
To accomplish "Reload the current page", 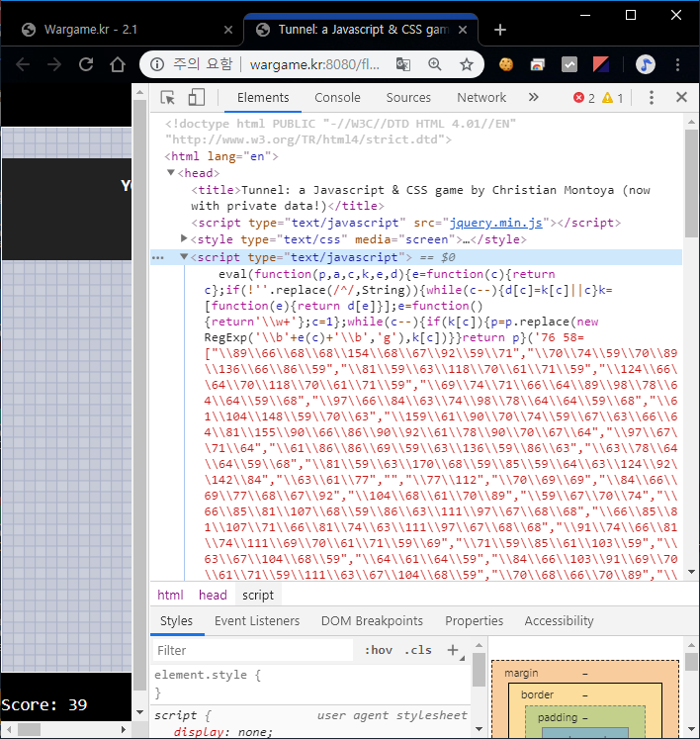I will pos(86,64).
